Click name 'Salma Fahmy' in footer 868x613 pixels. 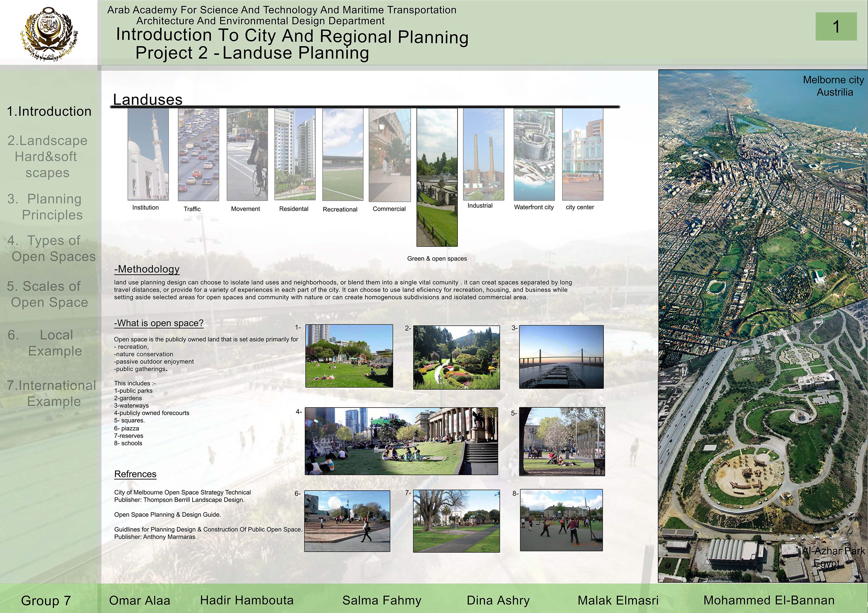382,601
